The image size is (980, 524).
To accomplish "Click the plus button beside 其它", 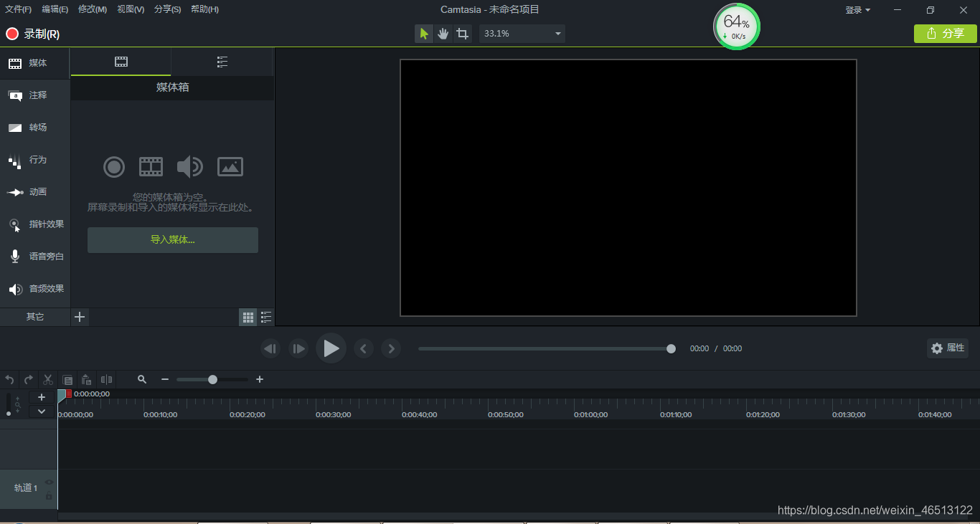I will coord(80,317).
